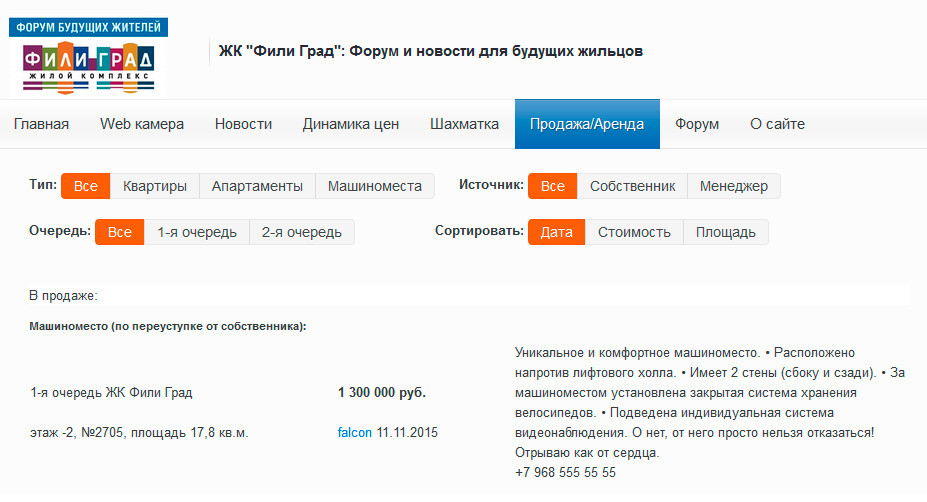
Task: Click the Фили Град logo image
Action: 89,57
